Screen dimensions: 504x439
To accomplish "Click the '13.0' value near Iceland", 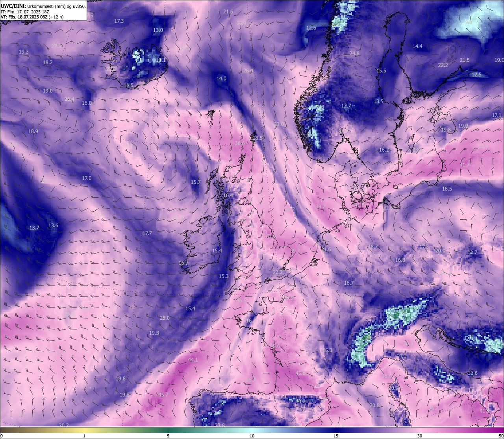I will (x=158, y=30).
